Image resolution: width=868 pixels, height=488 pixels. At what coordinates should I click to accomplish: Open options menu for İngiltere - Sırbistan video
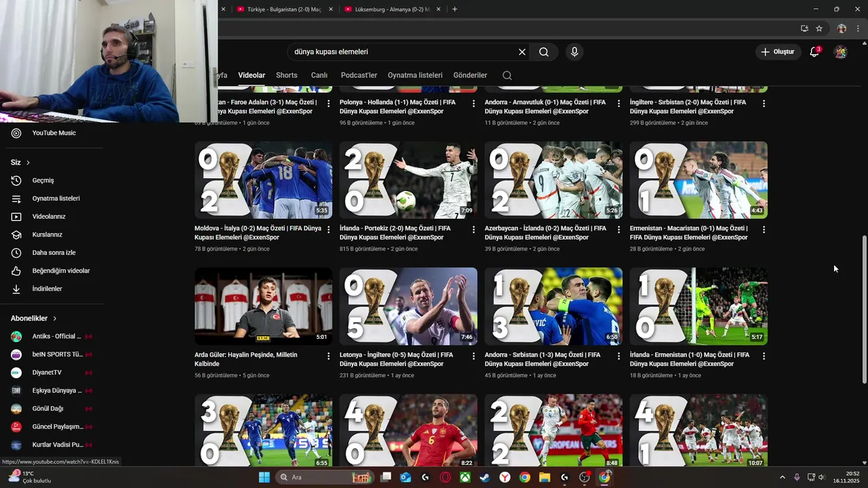point(764,104)
